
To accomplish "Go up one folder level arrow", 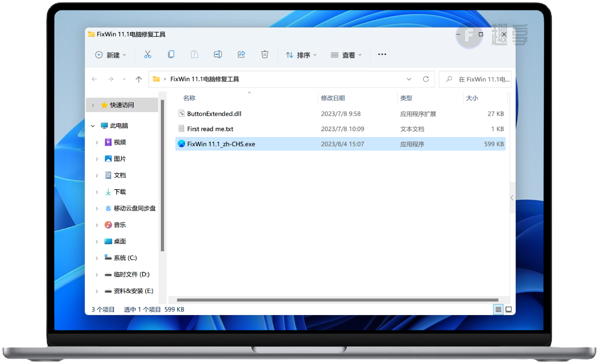I will pos(139,79).
